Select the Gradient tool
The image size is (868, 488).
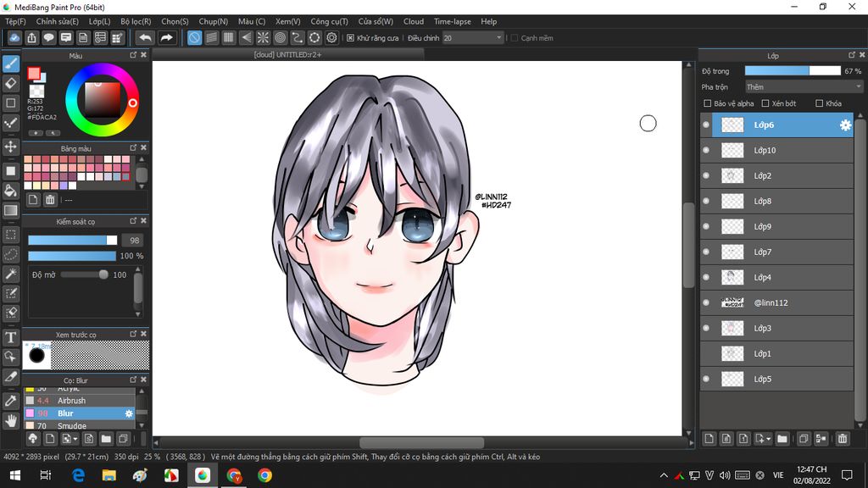tap(10, 210)
